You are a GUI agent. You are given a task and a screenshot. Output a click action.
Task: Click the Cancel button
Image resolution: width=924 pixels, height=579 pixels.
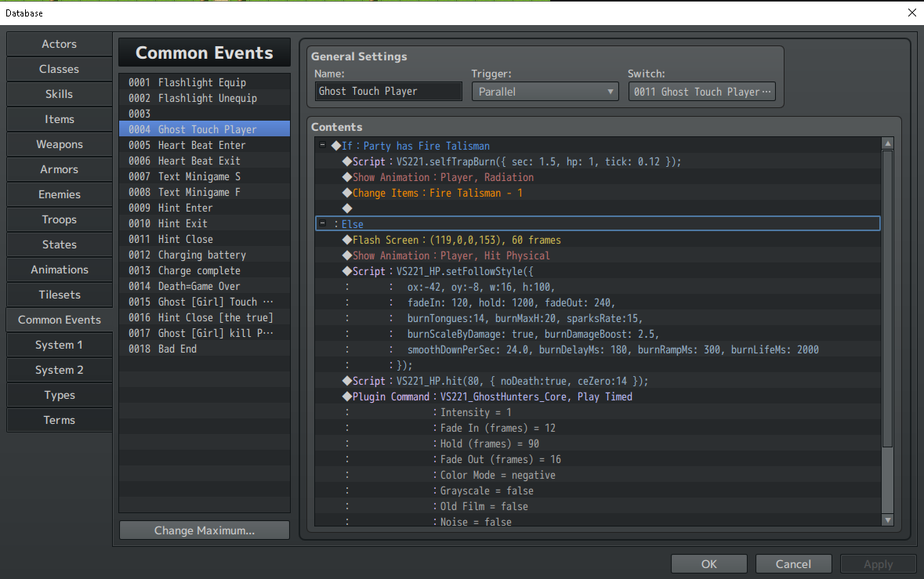tap(793, 564)
